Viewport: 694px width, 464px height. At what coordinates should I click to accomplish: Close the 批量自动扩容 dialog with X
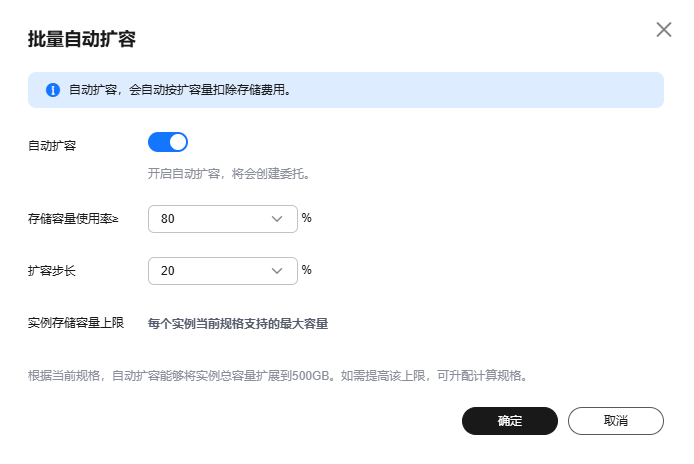pyautogui.click(x=664, y=30)
